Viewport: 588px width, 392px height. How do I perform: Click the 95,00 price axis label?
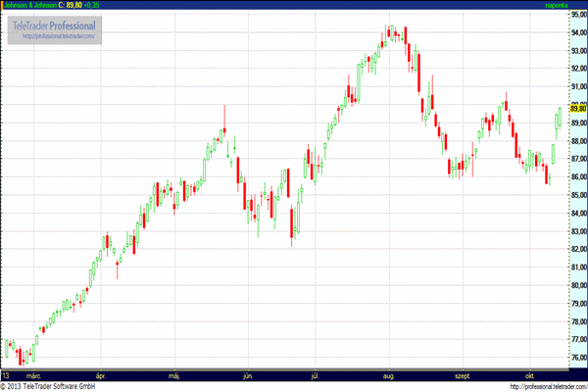pos(577,14)
